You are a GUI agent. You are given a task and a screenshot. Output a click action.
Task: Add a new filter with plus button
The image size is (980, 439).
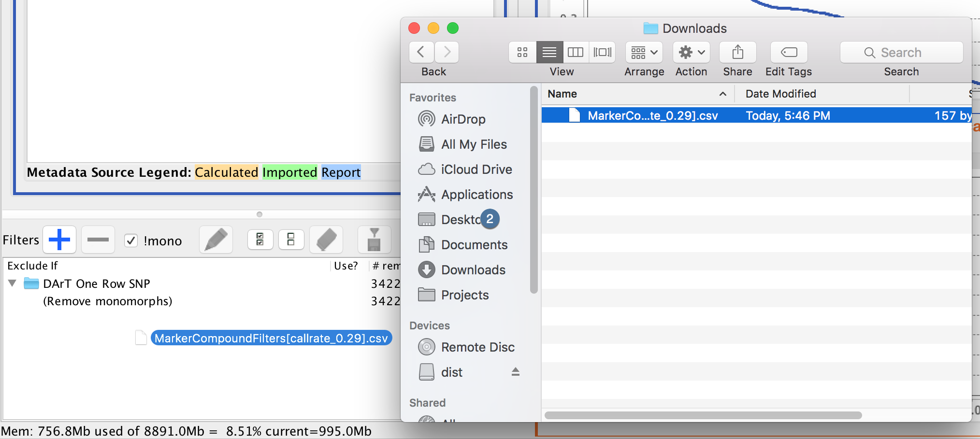[59, 240]
